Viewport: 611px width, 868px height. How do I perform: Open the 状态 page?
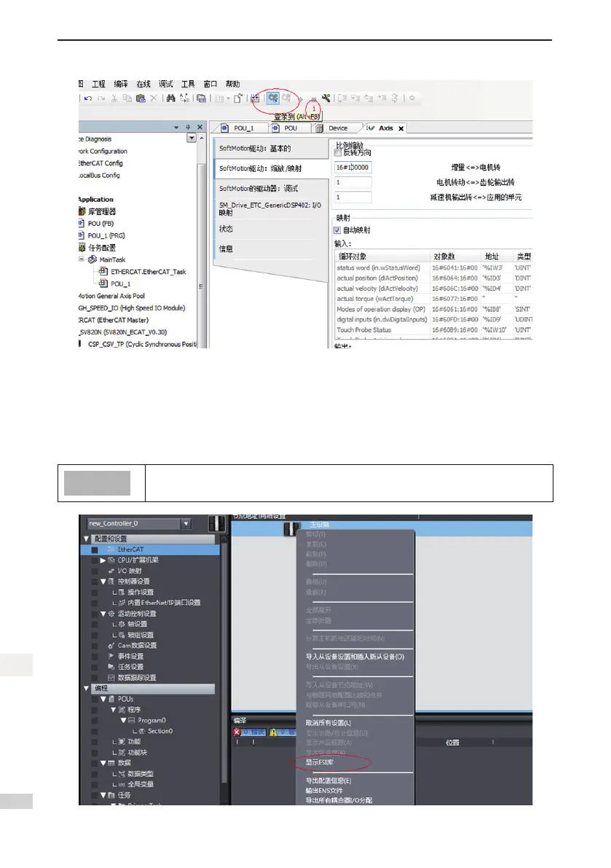[271, 229]
